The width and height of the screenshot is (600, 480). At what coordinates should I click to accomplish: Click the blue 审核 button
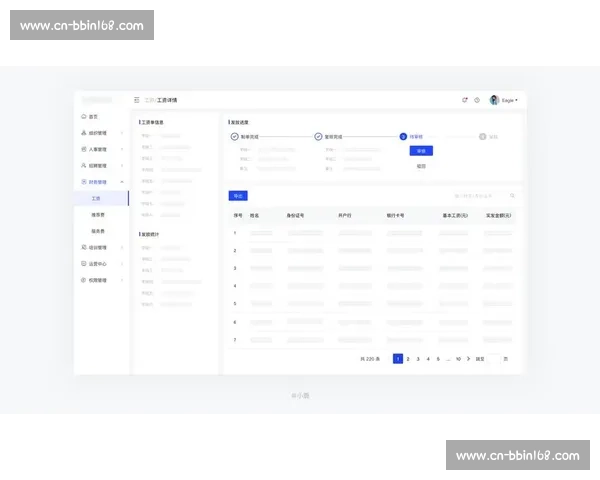[421, 151]
